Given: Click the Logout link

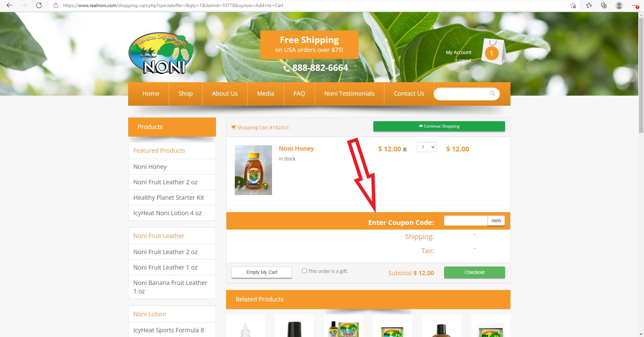Looking at the screenshot, I should [464, 60].
